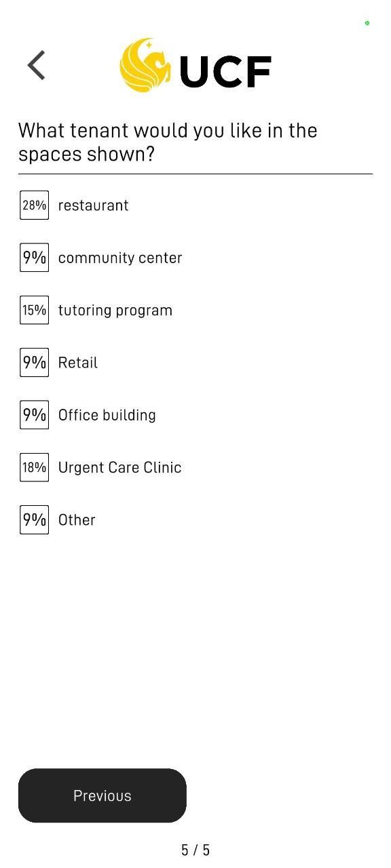Viewport: 391px width, 868px height.
Task: Click the community center label
Action: (120, 258)
